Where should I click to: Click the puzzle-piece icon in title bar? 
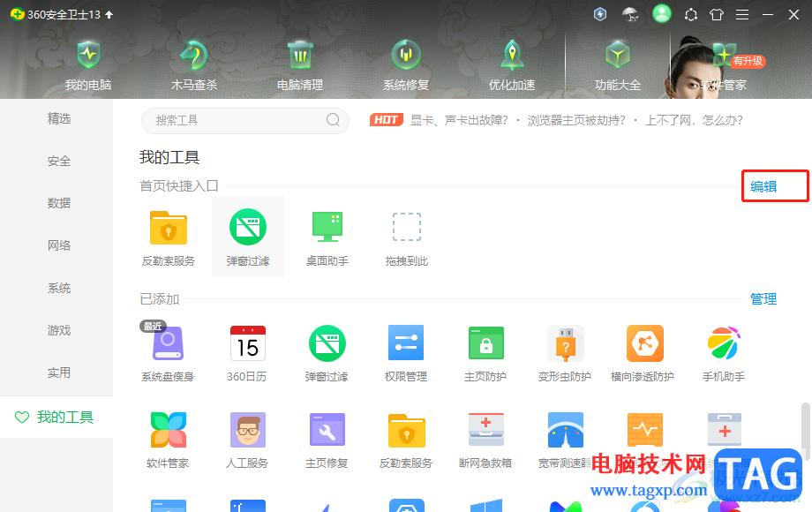pyautogui.click(x=691, y=14)
